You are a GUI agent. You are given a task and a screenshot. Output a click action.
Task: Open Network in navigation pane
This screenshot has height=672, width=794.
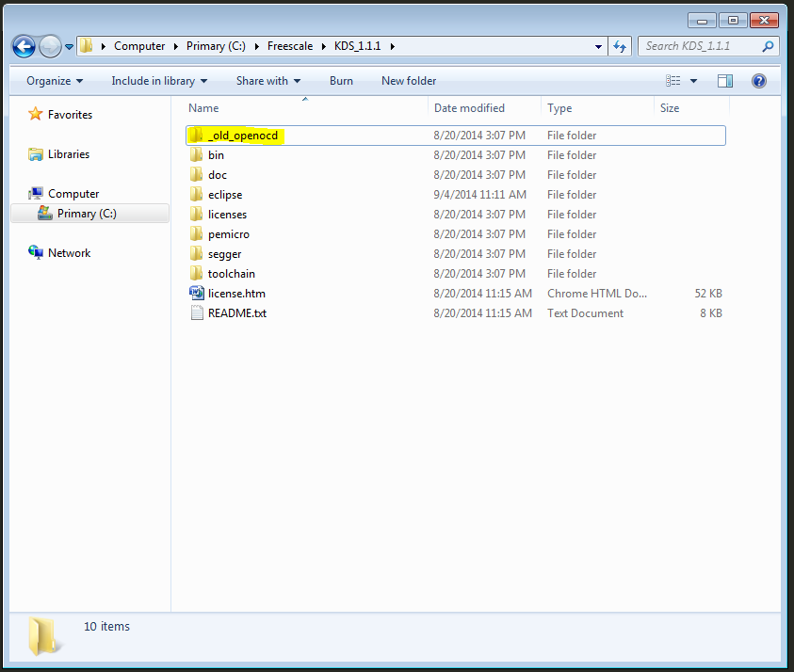click(x=69, y=253)
